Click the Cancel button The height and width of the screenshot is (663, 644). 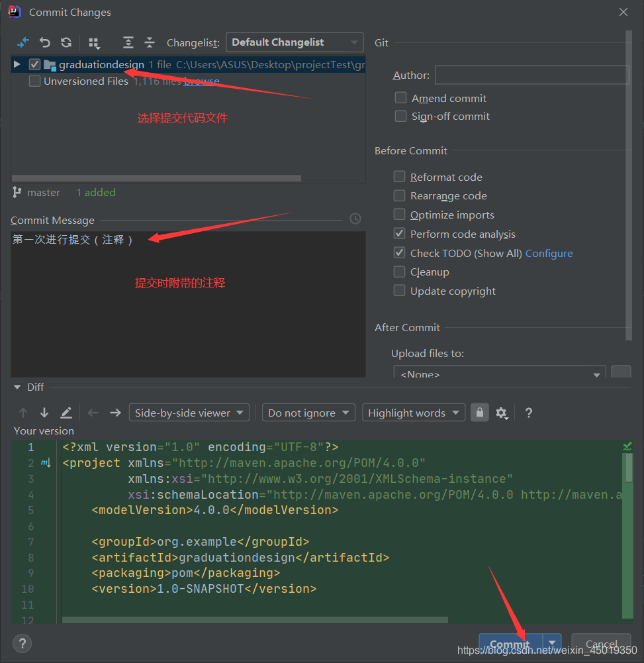click(x=601, y=643)
